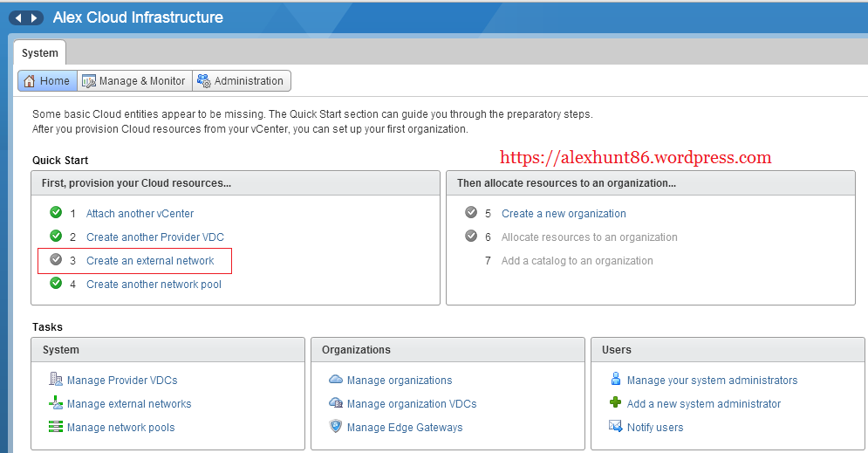The width and height of the screenshot is (868, 453).
Task: Click the Manage external networks icon
Action: [x=56, y=403]
